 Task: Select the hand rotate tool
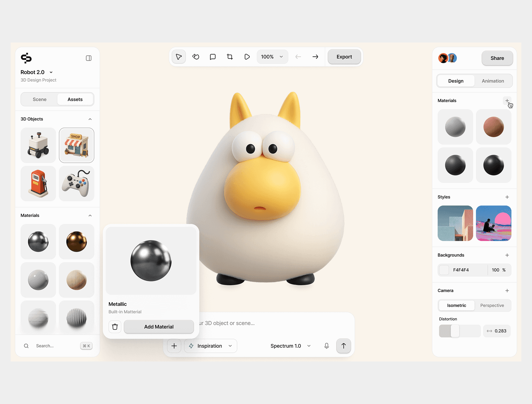point(196,57)
